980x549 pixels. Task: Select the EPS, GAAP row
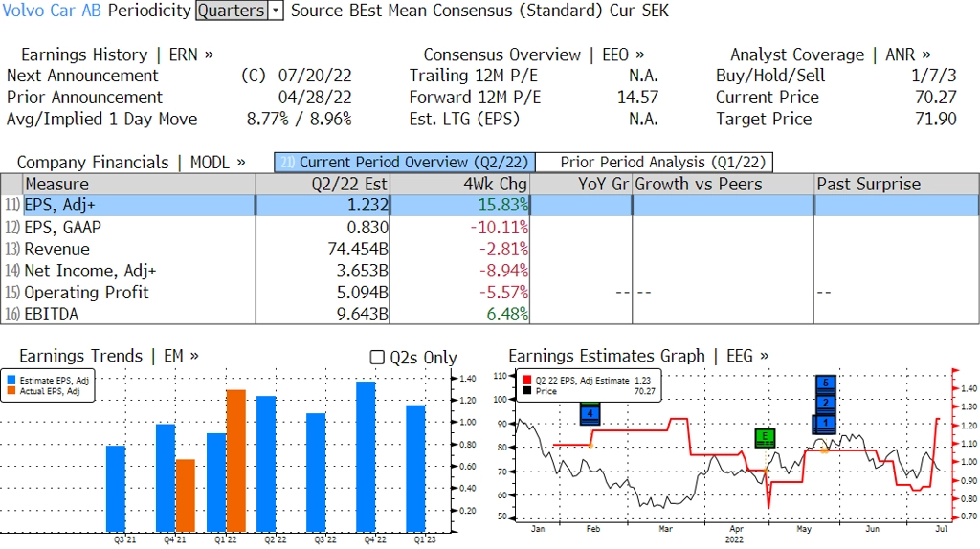(490, 227)
